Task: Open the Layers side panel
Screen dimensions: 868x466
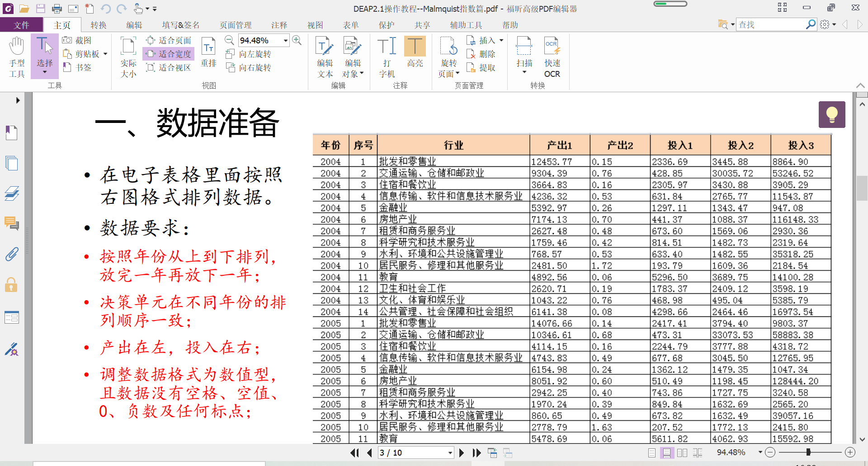Action: click(12, 193)
